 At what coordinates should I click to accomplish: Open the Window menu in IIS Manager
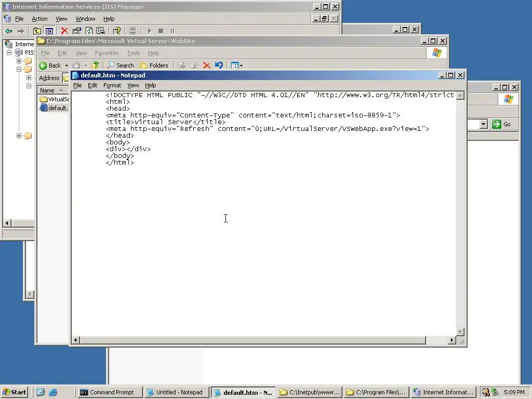(x=85, y=19)
